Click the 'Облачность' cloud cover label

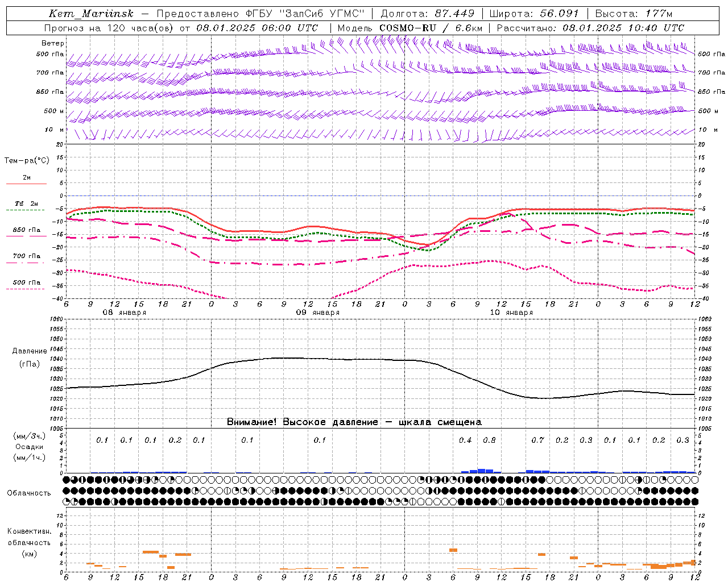pyautogui.click(x=29, y=493)
